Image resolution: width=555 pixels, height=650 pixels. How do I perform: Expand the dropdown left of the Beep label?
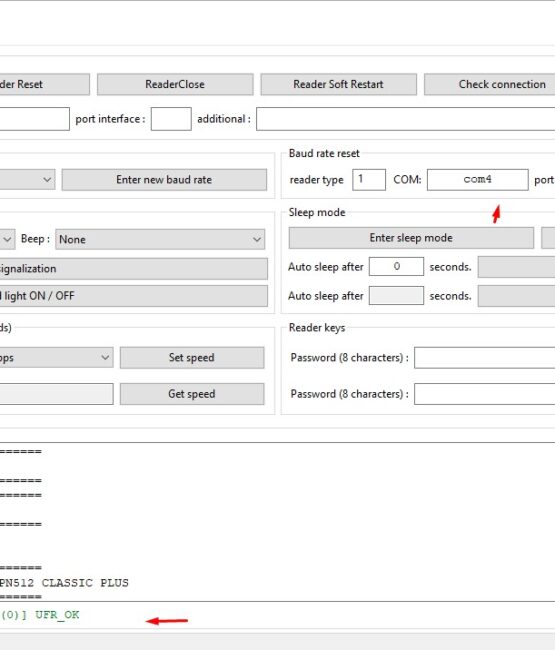coord(7,239)
